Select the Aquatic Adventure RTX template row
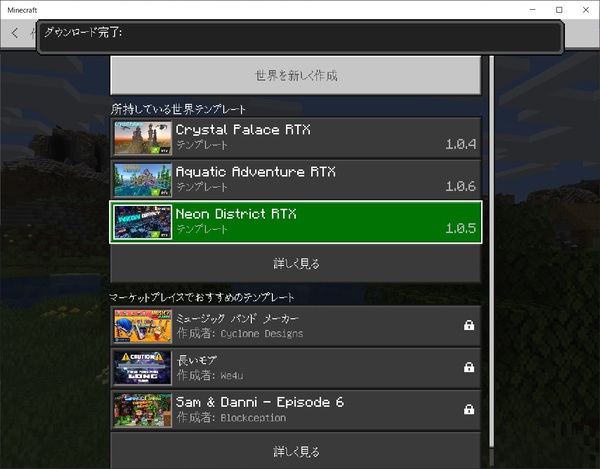The image size is (600, 469). point(296,180)
